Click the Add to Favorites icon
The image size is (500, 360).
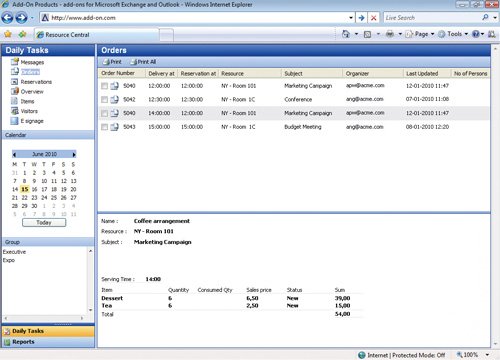click(x=22, y=34)
